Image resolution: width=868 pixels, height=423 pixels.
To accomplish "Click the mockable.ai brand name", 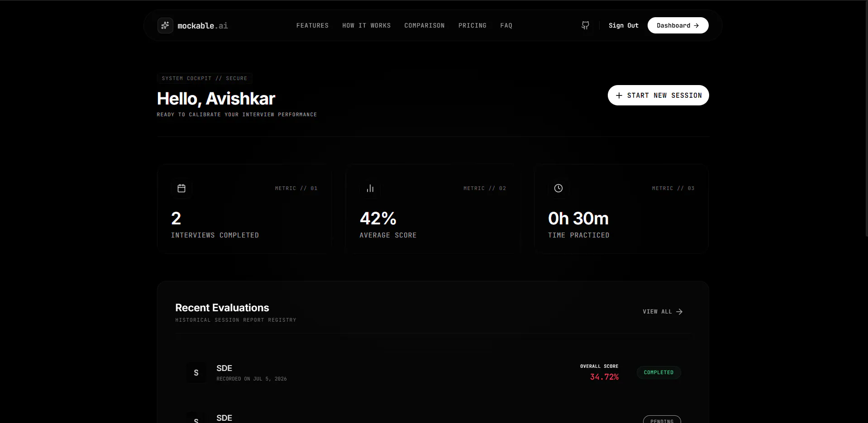I will pos(203,26).
